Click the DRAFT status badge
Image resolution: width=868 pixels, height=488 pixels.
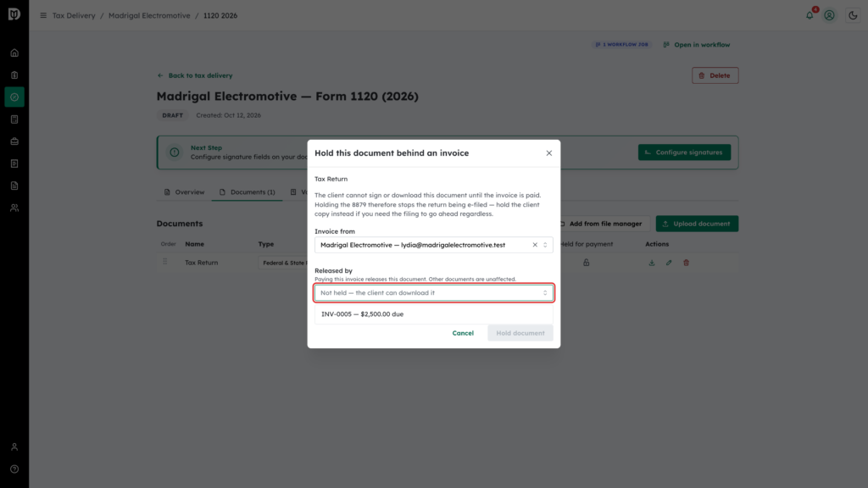pyautogui.click(x=173, y=115)
